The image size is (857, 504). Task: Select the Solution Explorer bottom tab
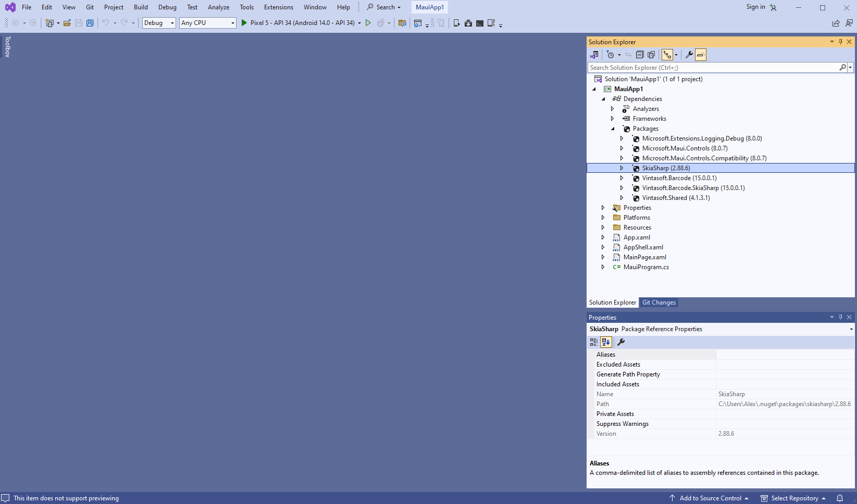[613, 303]
